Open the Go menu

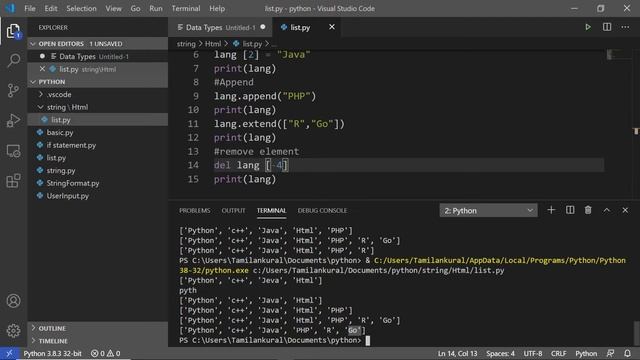click(136, 8)
